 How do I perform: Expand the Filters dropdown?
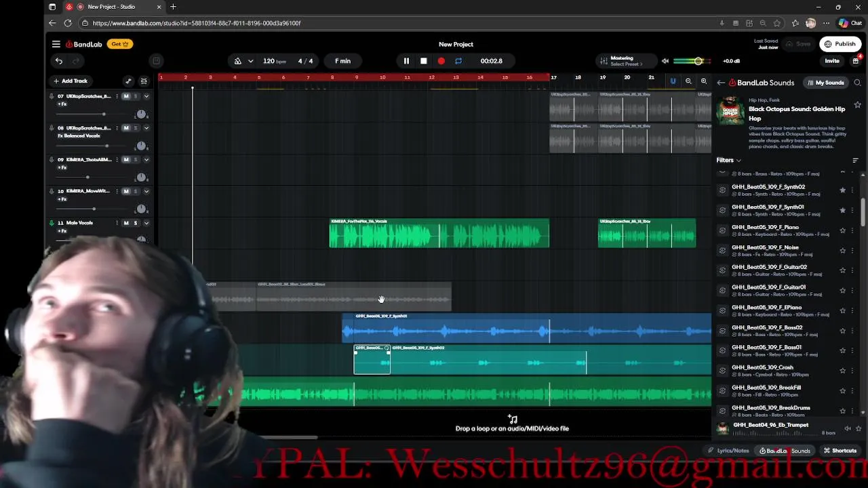tap(729, 161)
